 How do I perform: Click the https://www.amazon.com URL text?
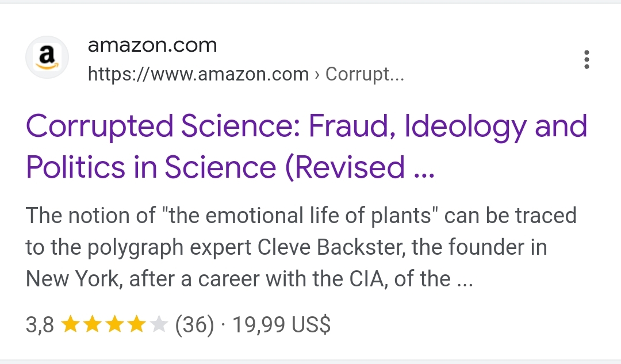[x=198, y=74]
